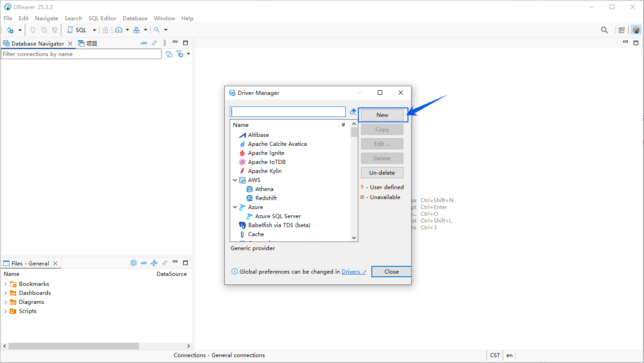This screenshot has height=363, width=644.
Task: Open the Navigate menu
Action: (x=46, y=19)
